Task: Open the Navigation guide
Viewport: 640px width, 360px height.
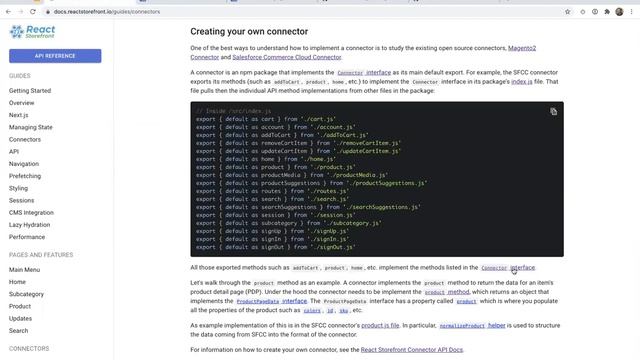Action: tap(24, 164)
